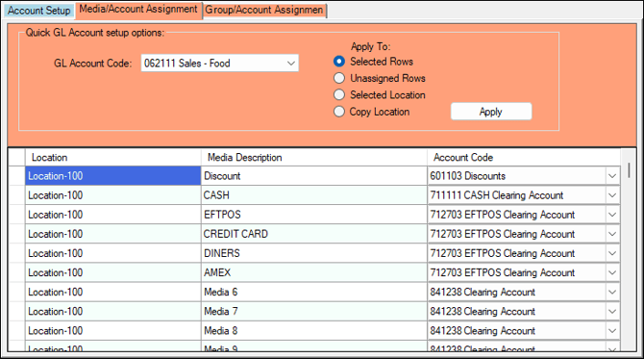Expand the account code dropdown for Media 6
Image resolution: width=644 pixels, height=359 pixels.
point(612,292)
